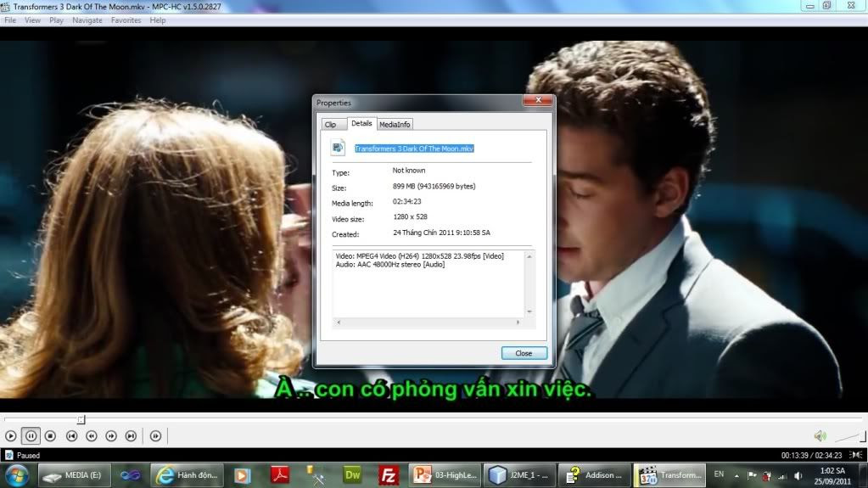Screen dimensions: 868x488
Task: Open the Favorites menu
Action: pos(126,20)
